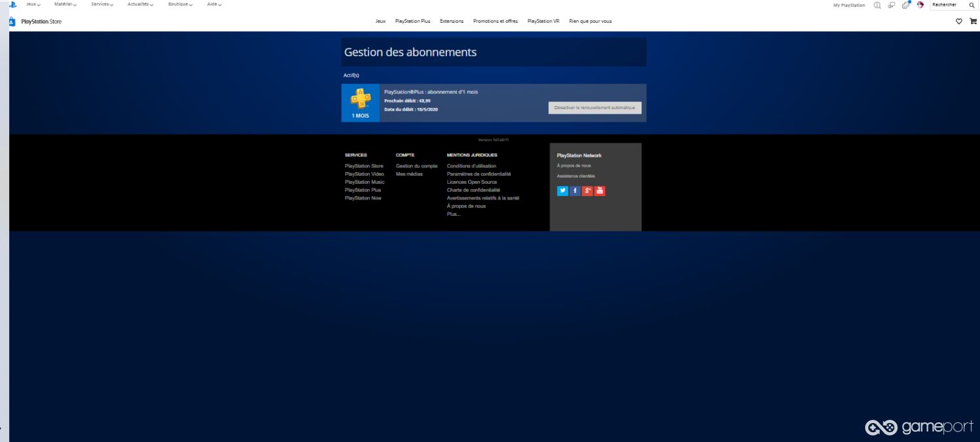Viewport: 980px width, 442px height.
Task: Open PlayStation Music footer link
Action: point(365,182)
